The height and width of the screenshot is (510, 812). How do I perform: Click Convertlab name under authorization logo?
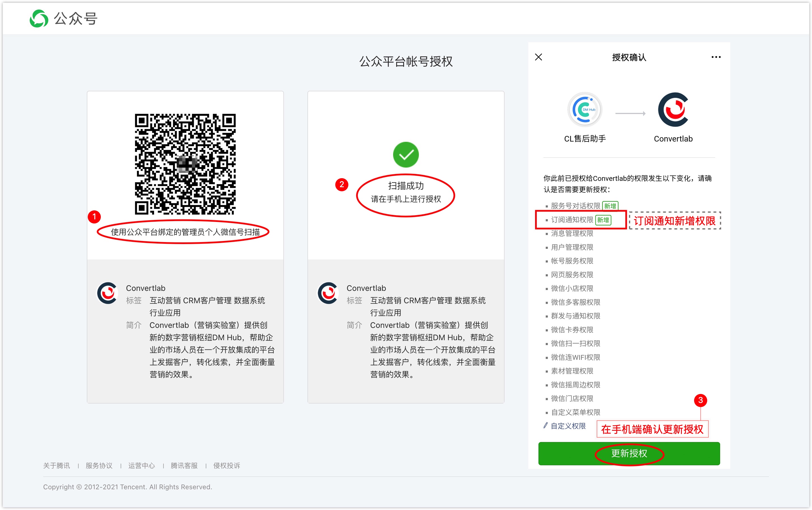673,139
